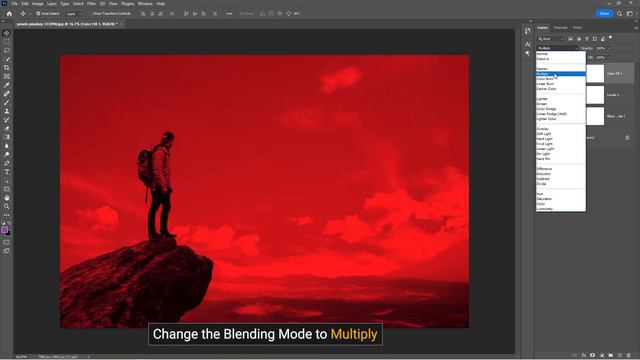
Task: Choose Soft Light blend mode
Action: (561, 133)
